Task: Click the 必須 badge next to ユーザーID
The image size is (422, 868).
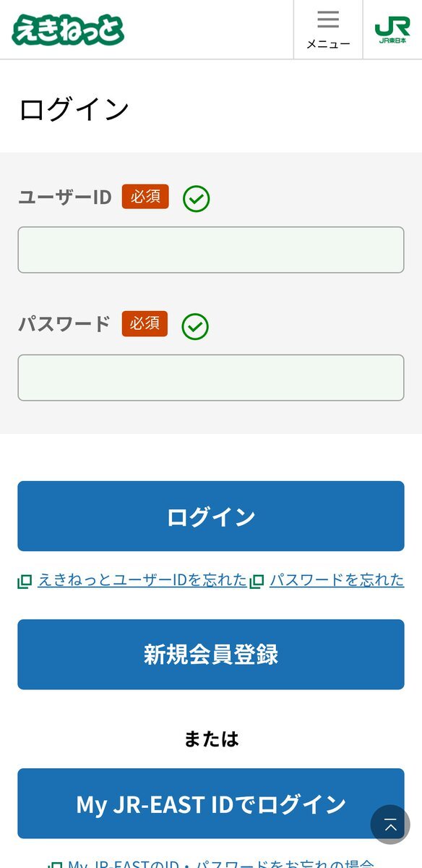Action: point(145,197)
